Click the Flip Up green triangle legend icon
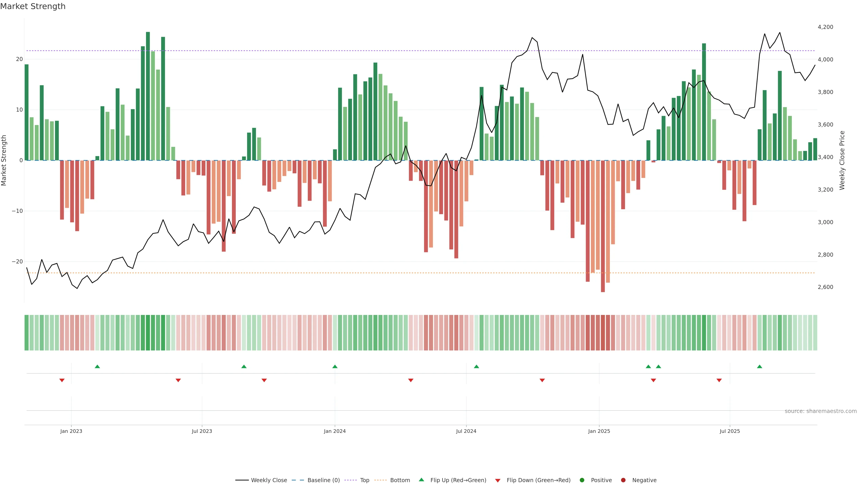Image resolution: width=868 pixels, height=488 pixels. coord(421,480)
